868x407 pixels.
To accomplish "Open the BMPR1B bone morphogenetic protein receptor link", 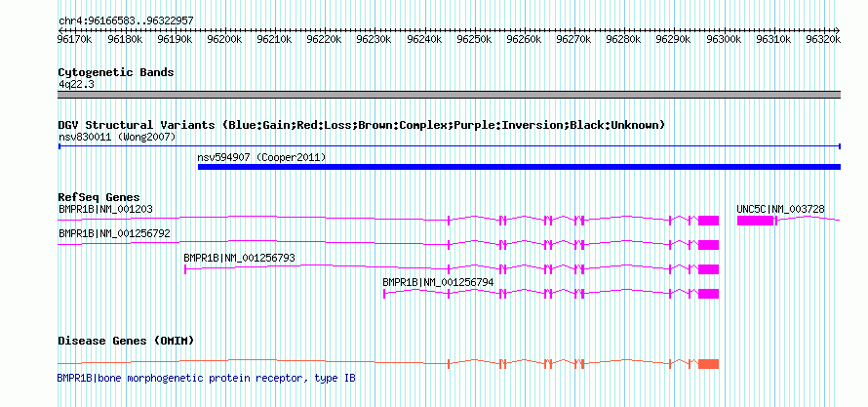I will pyautogui.click(x=207, y=378).
